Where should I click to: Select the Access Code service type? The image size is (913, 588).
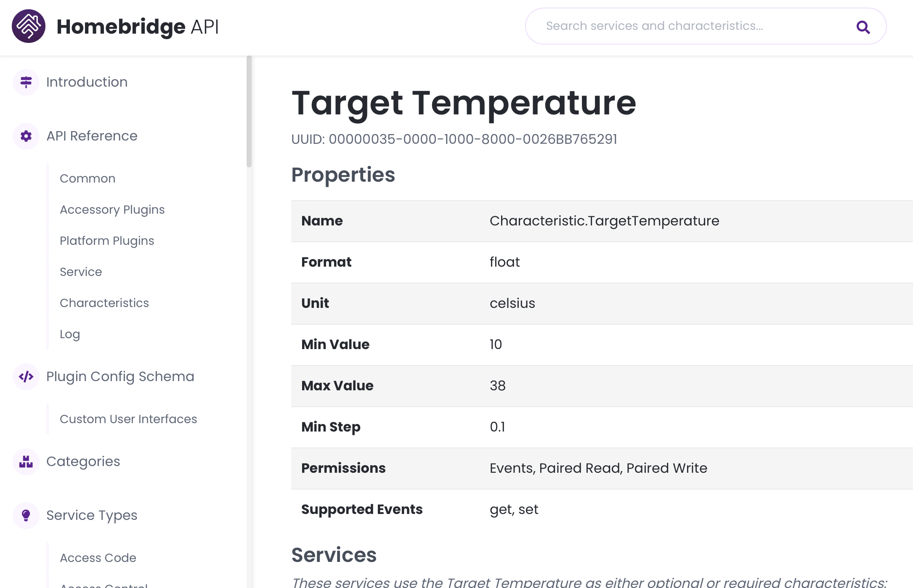pos(98,558)
